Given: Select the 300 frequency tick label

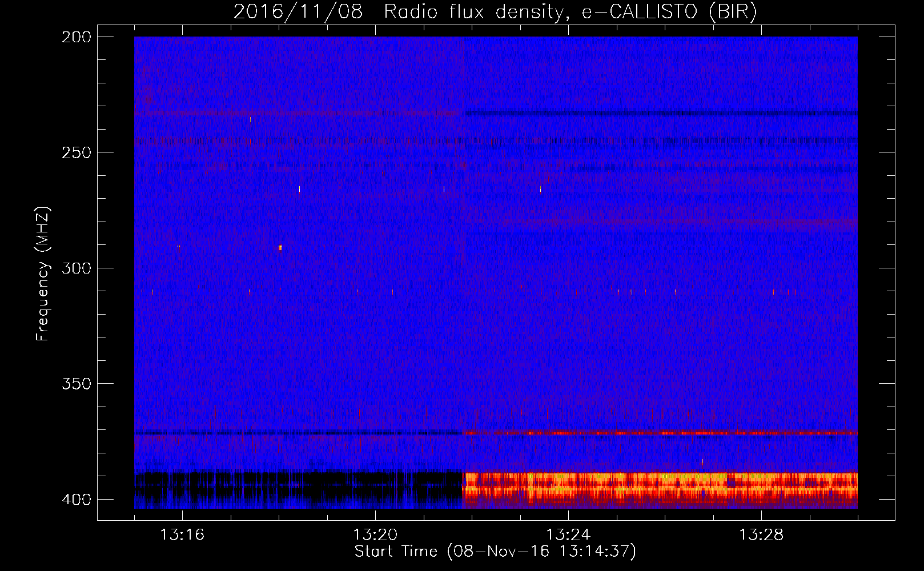Looking at the screenshot, I should [76, 268].
